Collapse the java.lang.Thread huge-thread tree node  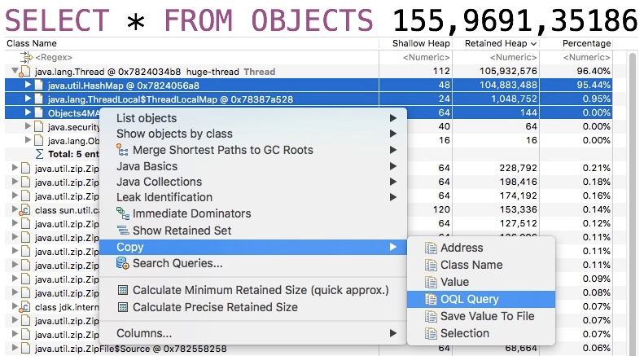pyautogui.click(x=15, y=71)
